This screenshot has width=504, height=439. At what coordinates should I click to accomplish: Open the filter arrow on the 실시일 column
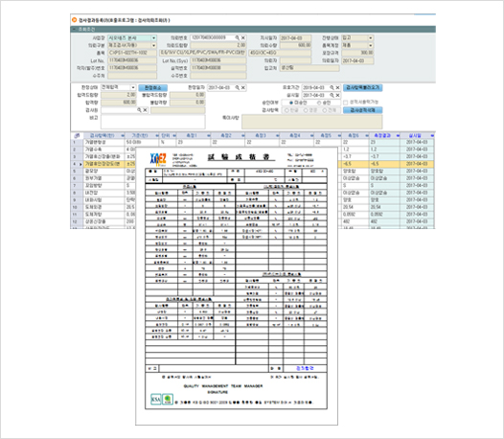point(432,136)
